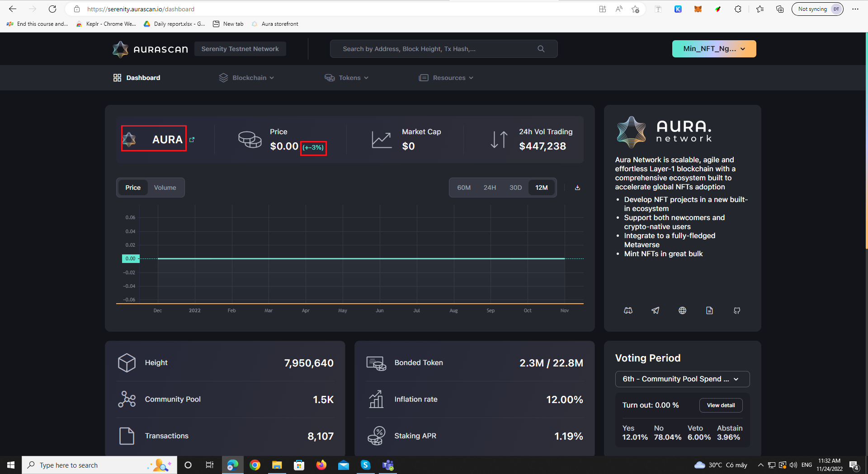
Task: Switch chart to Volume view
Action: 165,187
